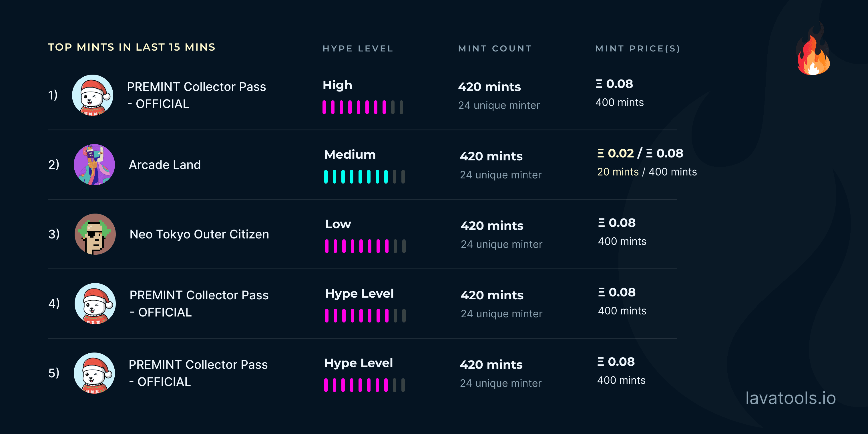Image resolution: width=868 pixels, height=434 pixels.
Task: Select the Arcade Land collection name
Action: tap(165, 165)
